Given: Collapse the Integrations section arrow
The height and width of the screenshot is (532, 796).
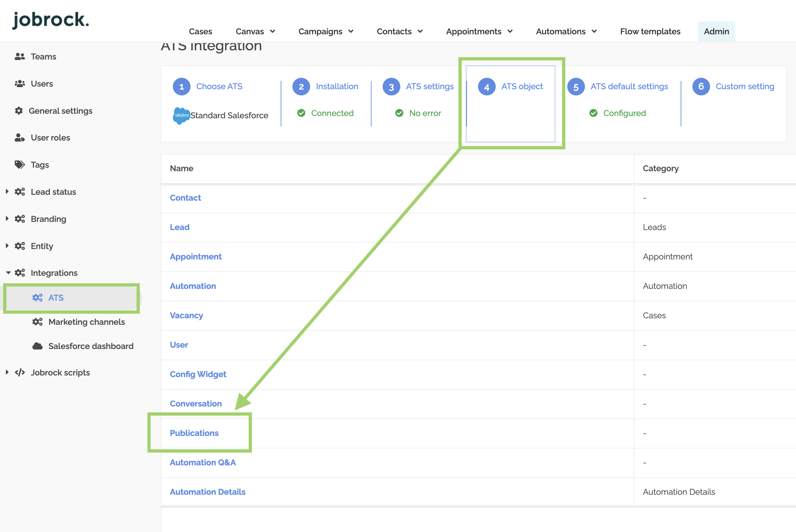Looking at the screenshot, I should [x=8, y=273].
